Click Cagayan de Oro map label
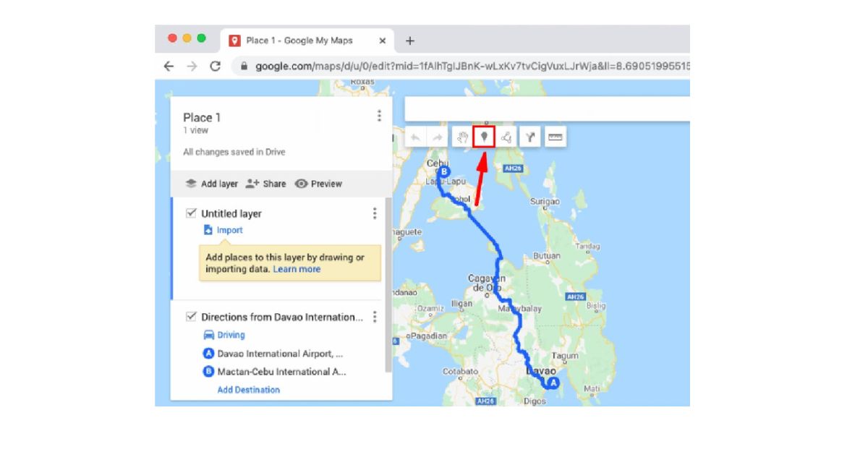 pos(487,283)
